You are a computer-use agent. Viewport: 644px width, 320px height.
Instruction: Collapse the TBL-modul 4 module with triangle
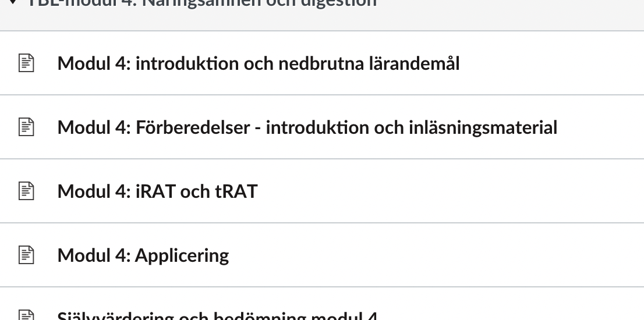click(13, 2)
